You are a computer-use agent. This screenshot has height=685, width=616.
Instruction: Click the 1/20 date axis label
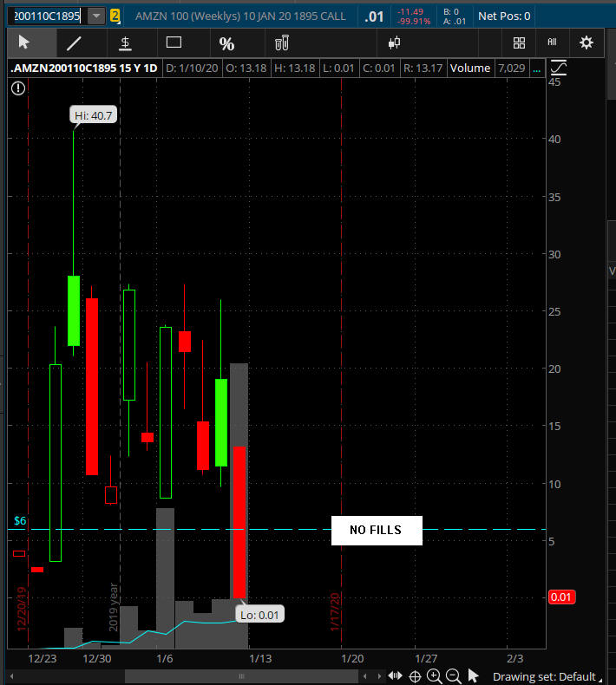click(x=352, y=658)
